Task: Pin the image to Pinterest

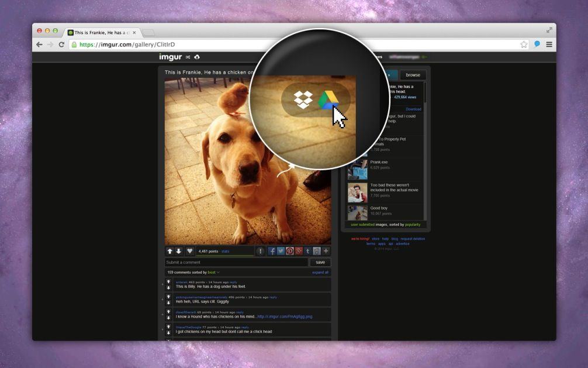Action: click(x=290, y=251)
